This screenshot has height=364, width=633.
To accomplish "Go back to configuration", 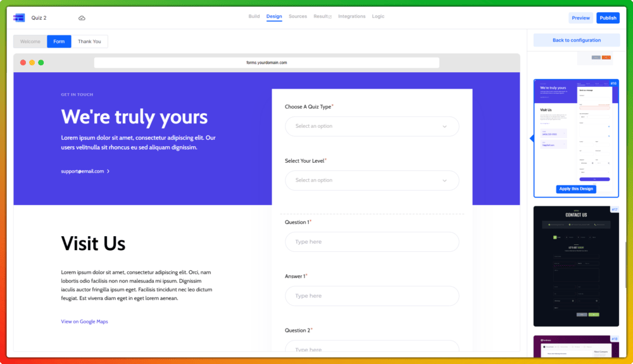I will (576, 41).
